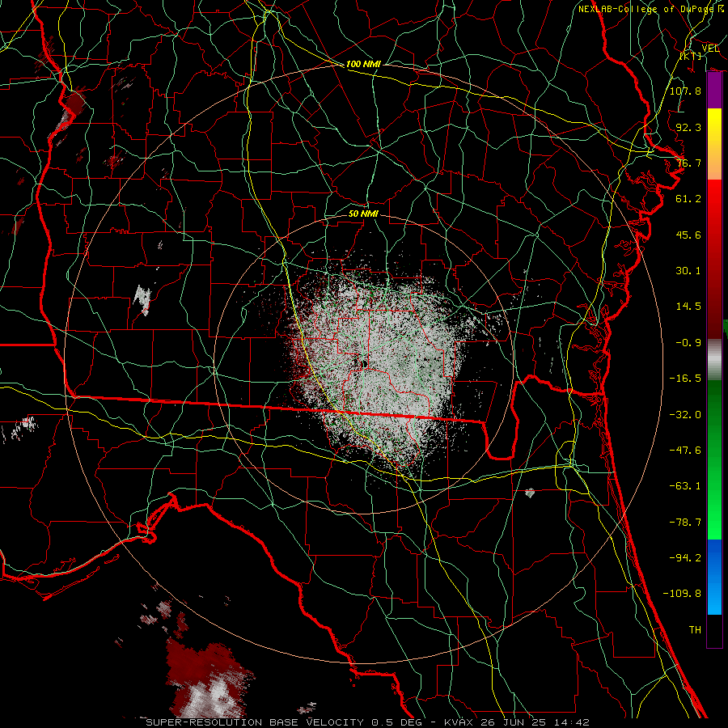Click the "SUPER-RESOLUTION BASE VELOCITY" caption text

(x=255, y=722)
